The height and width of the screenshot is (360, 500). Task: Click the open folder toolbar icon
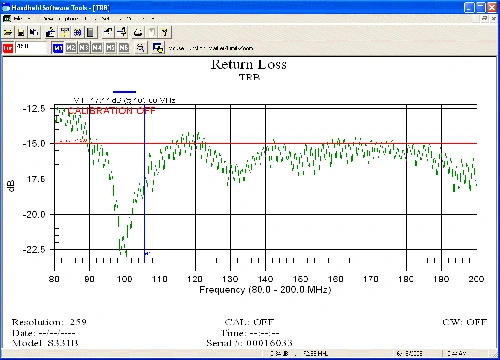8,32
